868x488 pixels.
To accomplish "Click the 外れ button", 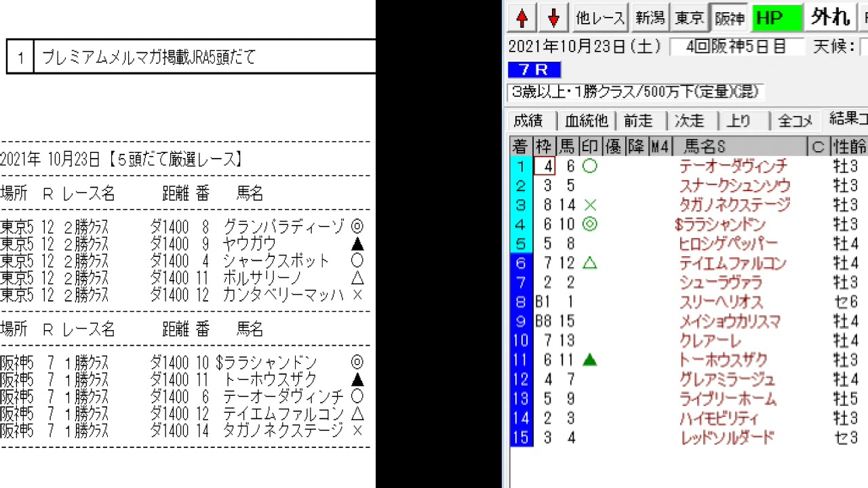I will [830, 18].
